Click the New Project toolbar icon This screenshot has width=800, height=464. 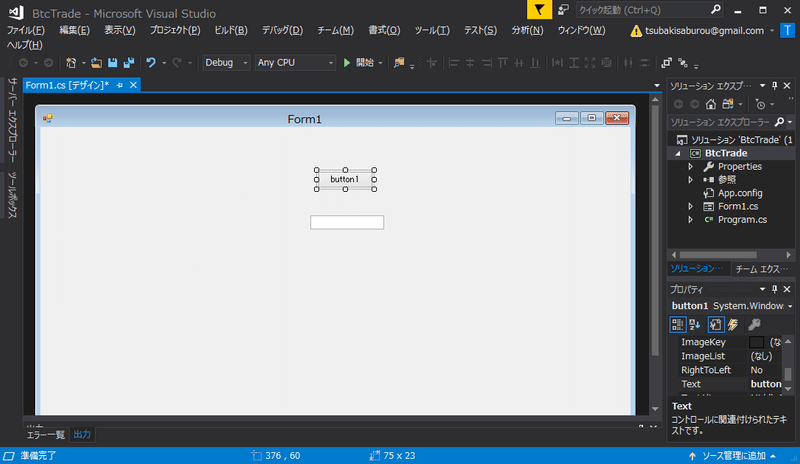[71, 63]
